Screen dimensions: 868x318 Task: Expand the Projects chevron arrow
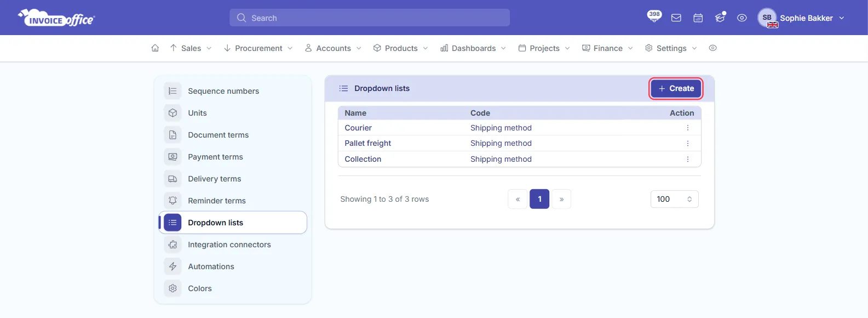tap(567, 48)
